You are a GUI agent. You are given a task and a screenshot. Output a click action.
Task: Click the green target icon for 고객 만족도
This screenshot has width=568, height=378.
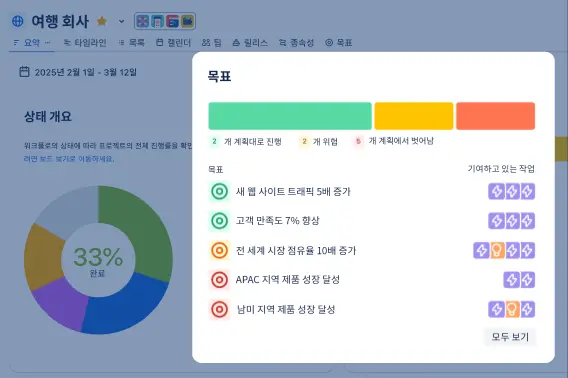(x=219, y=221)
